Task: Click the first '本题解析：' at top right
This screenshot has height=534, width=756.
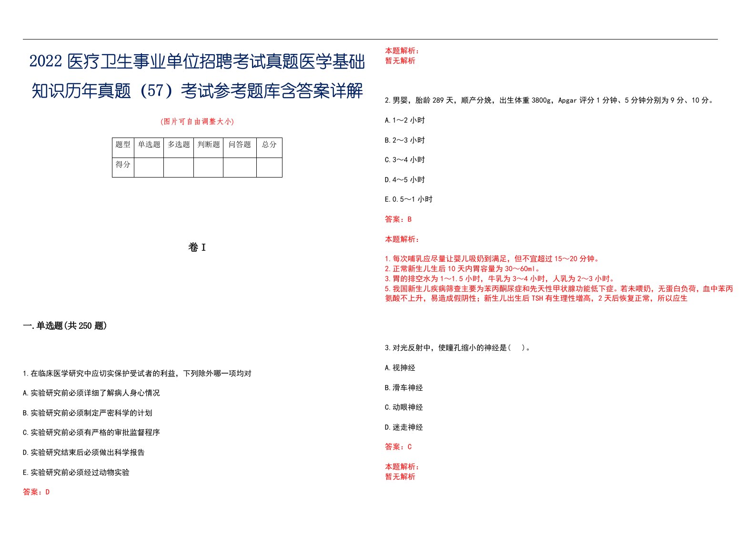Action: 402,51
